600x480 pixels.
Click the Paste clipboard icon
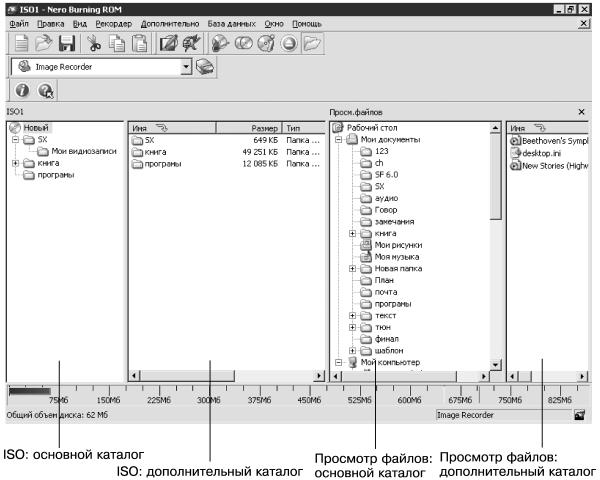tap(139, 43)
